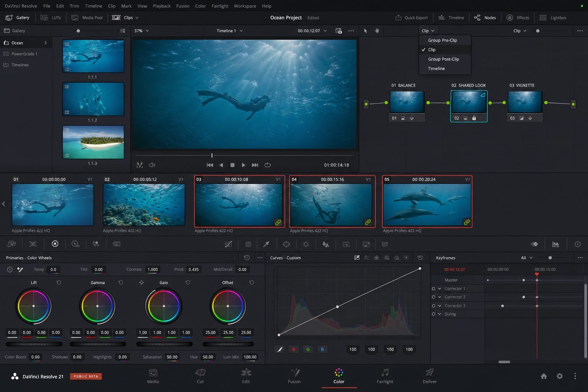Select the Color Wheels primaries icon
Viewport: 588px width, 392px height.
(55, 243)
